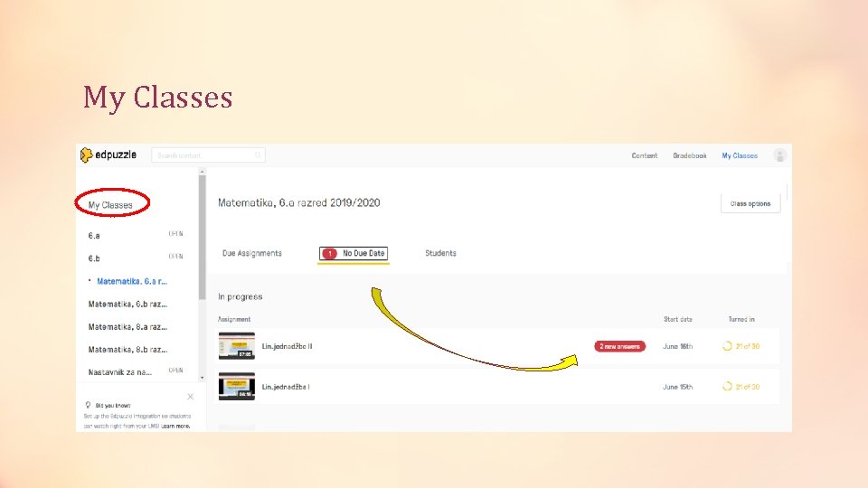Open Lin.jednadžbe II video thumbnail
The image size is (868, 488).
click(x=236, y=346)
